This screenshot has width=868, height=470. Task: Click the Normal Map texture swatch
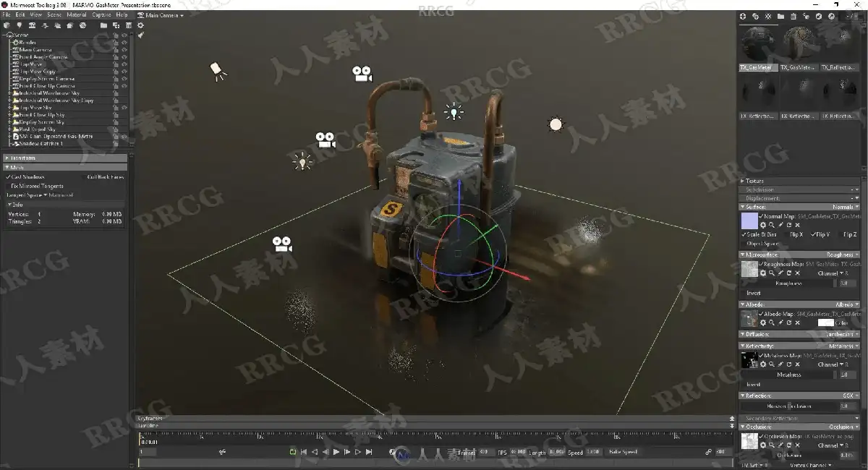(749, 221)
